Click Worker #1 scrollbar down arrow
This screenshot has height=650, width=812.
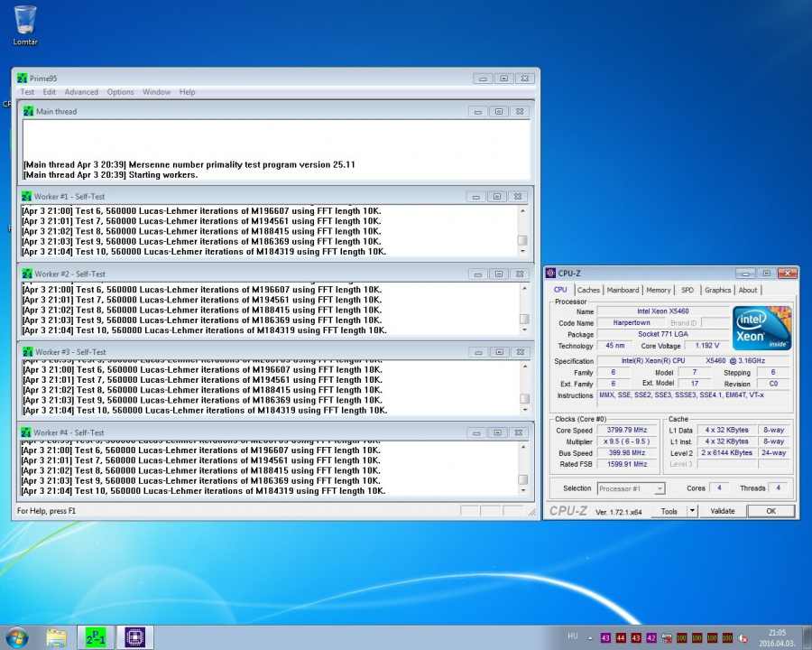pyautogui.click(x=522, y=251)
